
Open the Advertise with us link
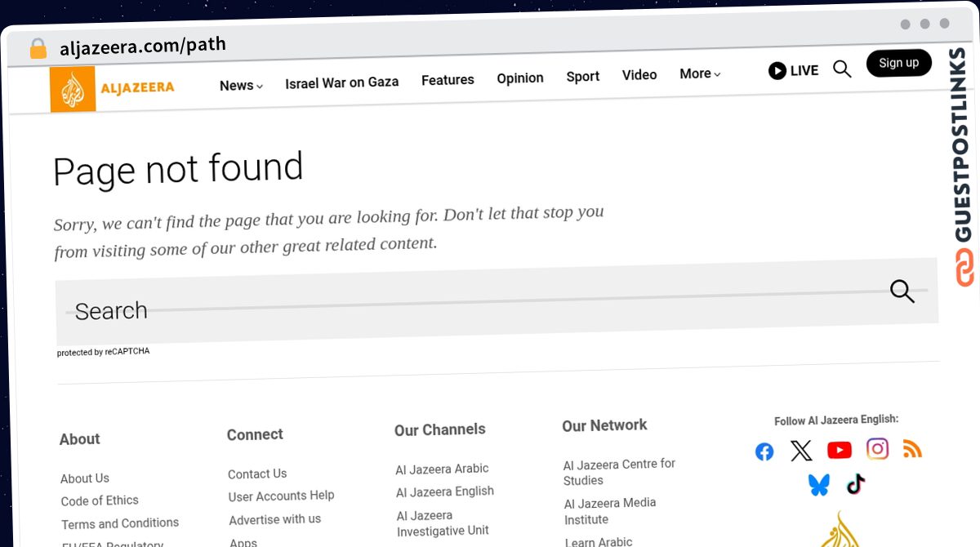[275, 519]
